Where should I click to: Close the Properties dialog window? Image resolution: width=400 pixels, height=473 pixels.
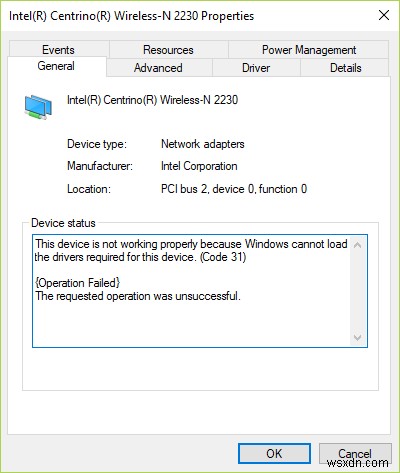(x=384, y=15)
